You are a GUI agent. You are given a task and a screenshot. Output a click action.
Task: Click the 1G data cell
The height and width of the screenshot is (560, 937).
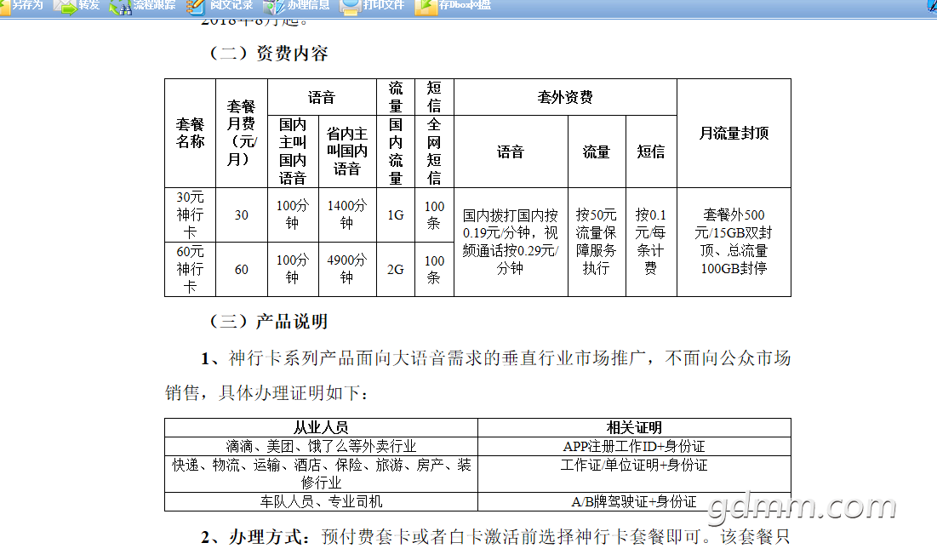point(396,215)
